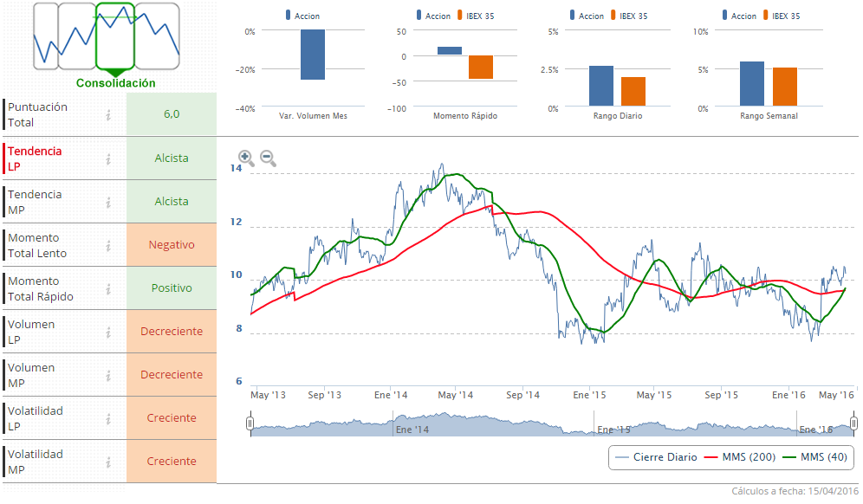Click info icon beside Volumen LP
The height and width of the screenshot is (504, 863).
pos(108,332)
